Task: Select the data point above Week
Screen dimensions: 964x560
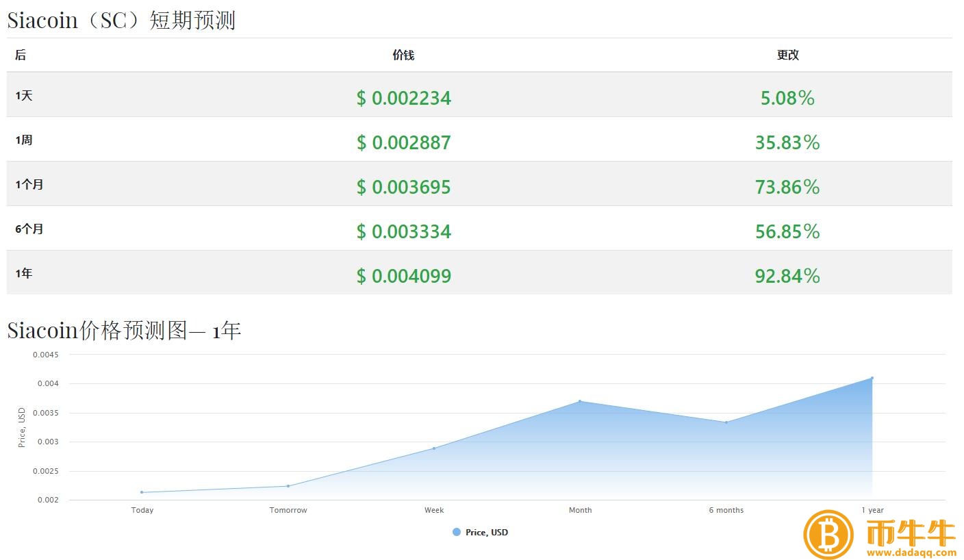Action: [x=434, y=448]
